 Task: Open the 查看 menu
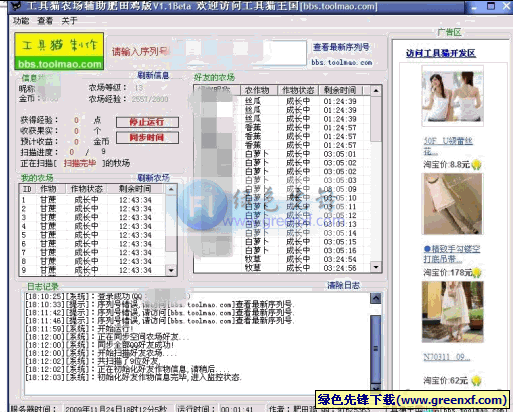click(45, 21)
